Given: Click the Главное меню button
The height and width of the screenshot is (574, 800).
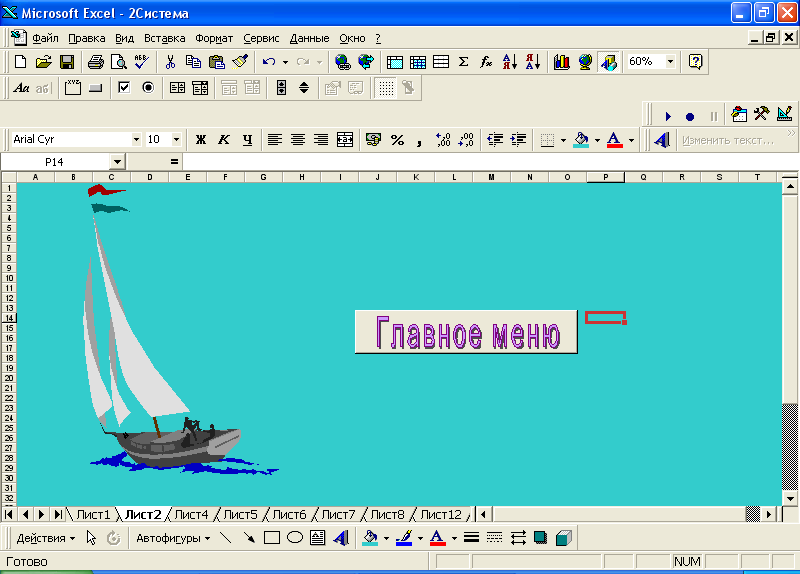Looking at the screenshot, I should tap(466, 332).
